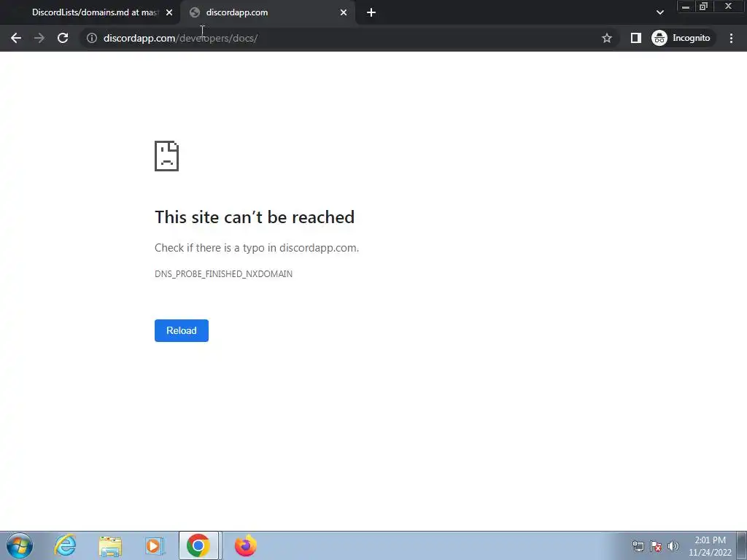This screenshot has width=747, height=560.
Task: Open the Incognito profile indicator
Action: (x=681, y=38)
